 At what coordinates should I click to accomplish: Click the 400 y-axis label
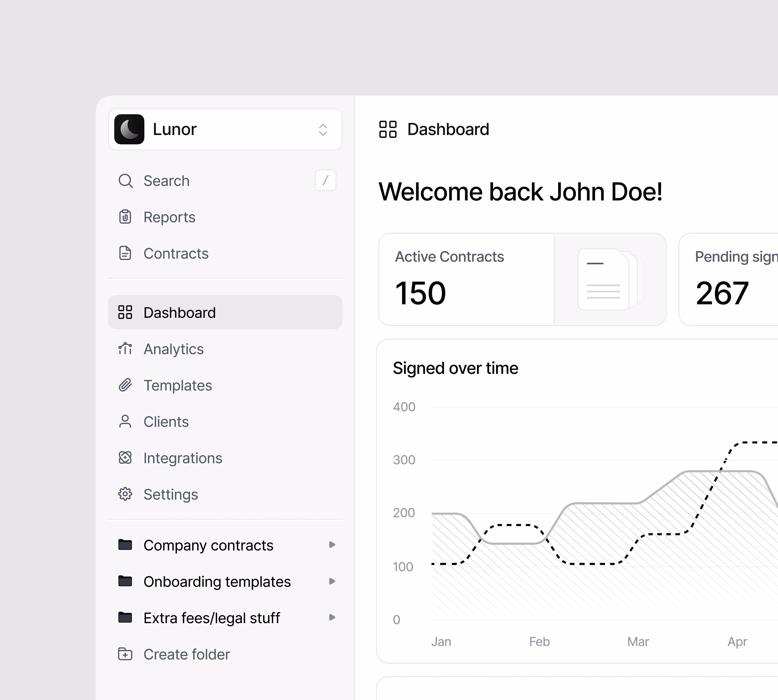404,407
